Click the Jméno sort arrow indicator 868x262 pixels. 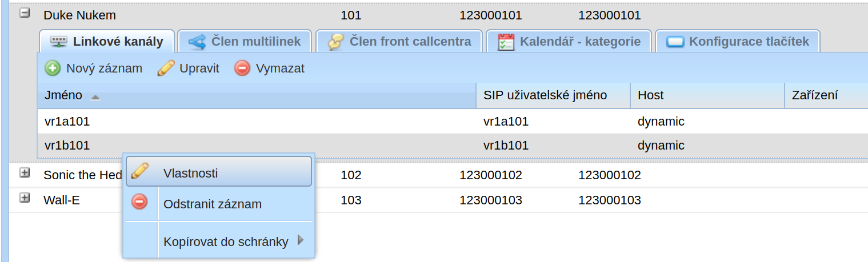95,97
